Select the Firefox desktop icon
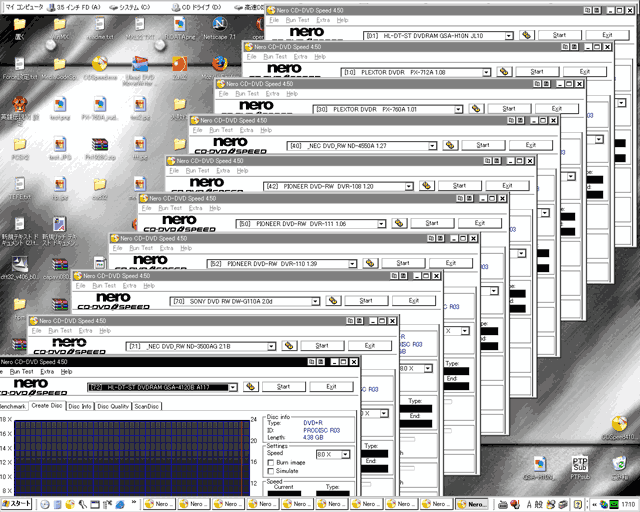Viewport: 640px width, 512px height. point(219,68)
